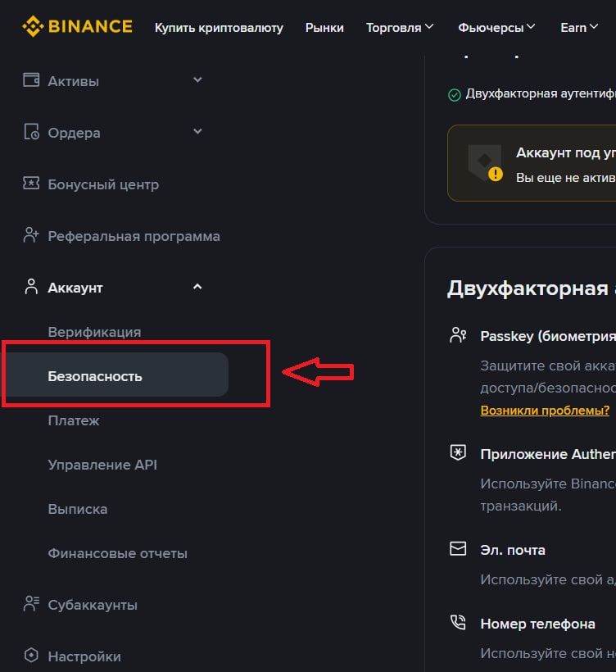The height and width of the screenshot is (672, 616).
Task: Open the Фьючерсы dropdown menu
Action: [496, 27]
